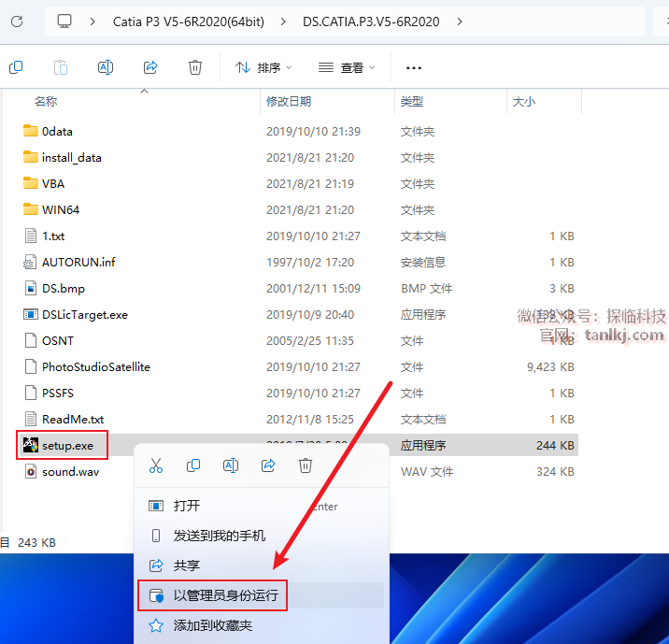Click the sound.wav file icon
Screen dimensions: 669x644
pos(30,472)
